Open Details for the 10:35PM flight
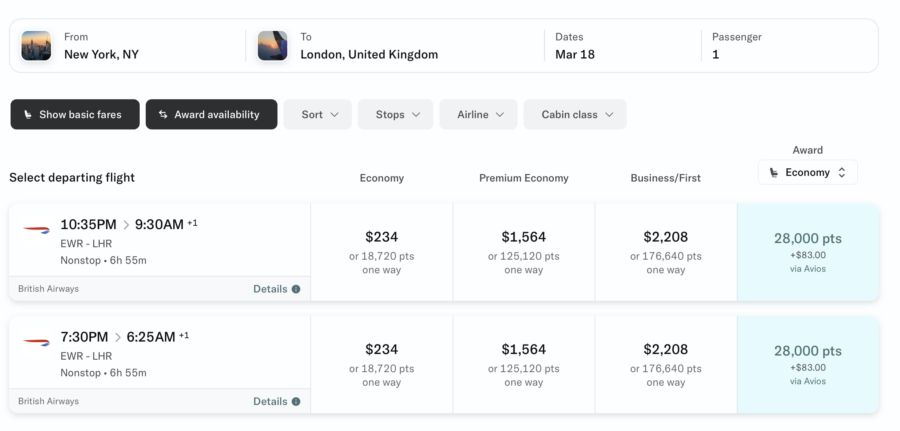 pos(277,289)
